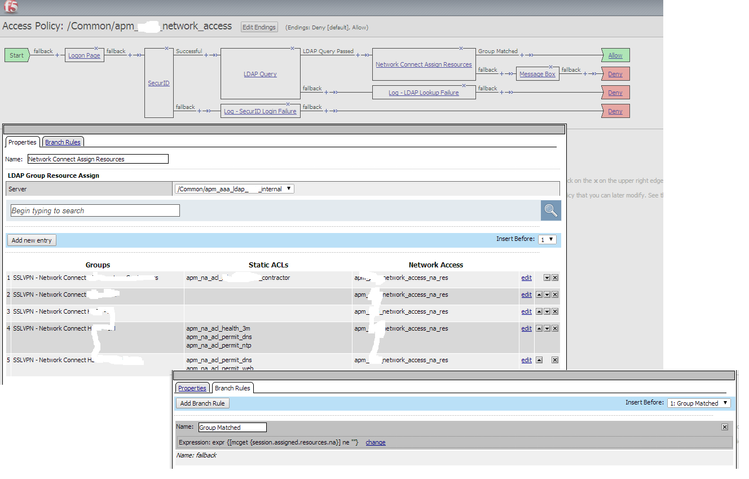Switch to Properties tab in lower panel

pos(192,388)
